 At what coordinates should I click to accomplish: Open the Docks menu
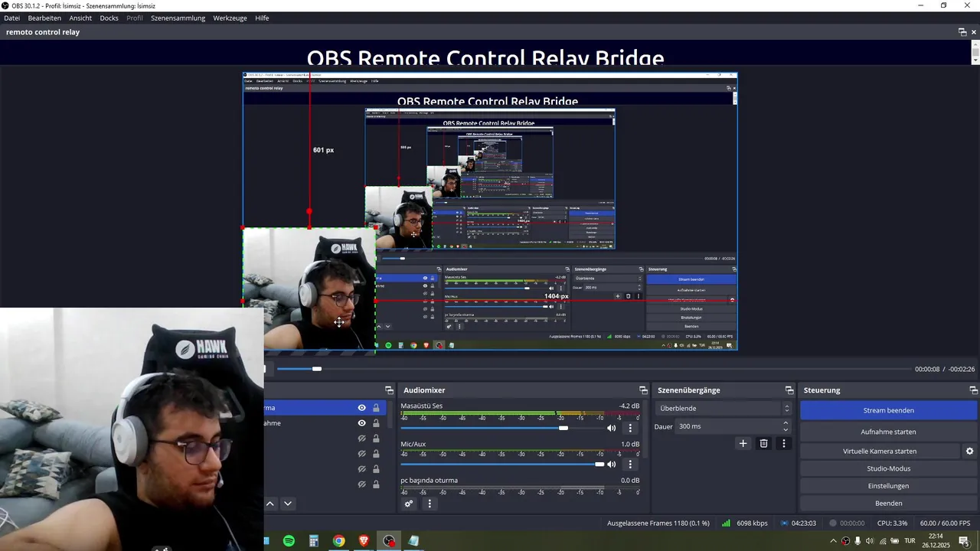109,18
